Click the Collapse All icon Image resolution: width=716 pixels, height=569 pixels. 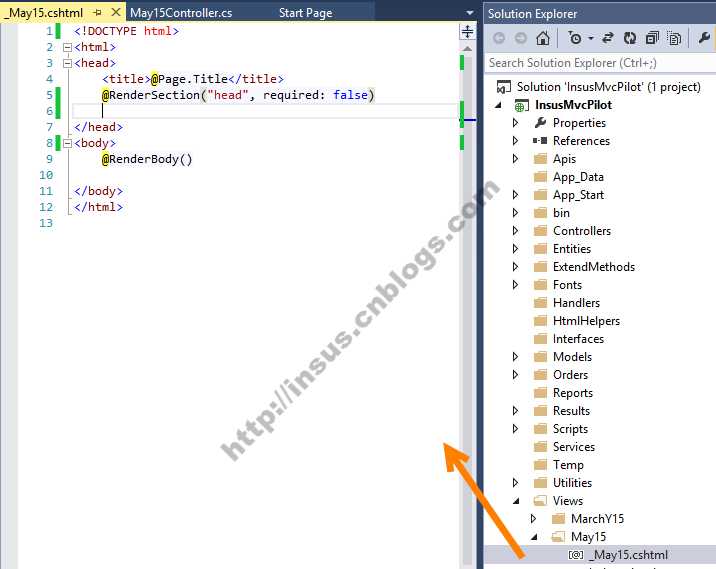click(652, 38)
